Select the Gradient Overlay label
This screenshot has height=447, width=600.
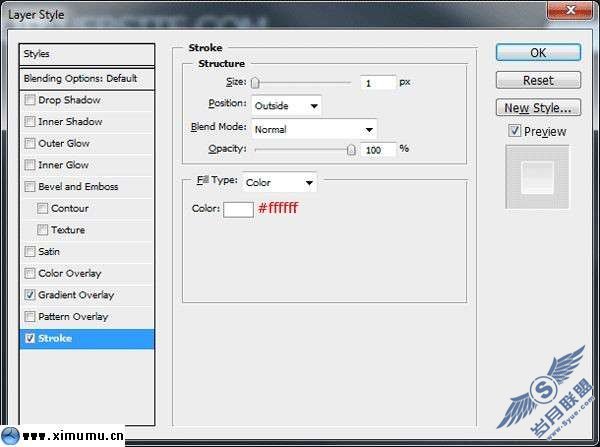tap(76, 295)
